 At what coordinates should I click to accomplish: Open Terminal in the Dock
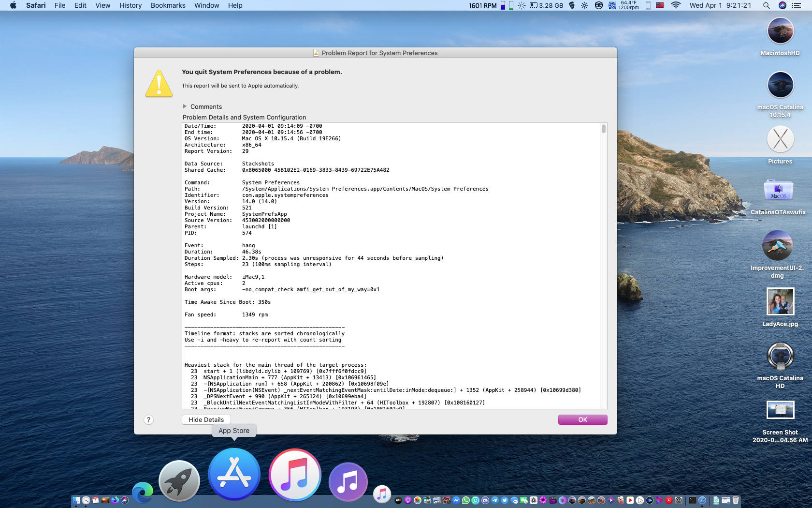pyautogui.click(x=693, y=500)
